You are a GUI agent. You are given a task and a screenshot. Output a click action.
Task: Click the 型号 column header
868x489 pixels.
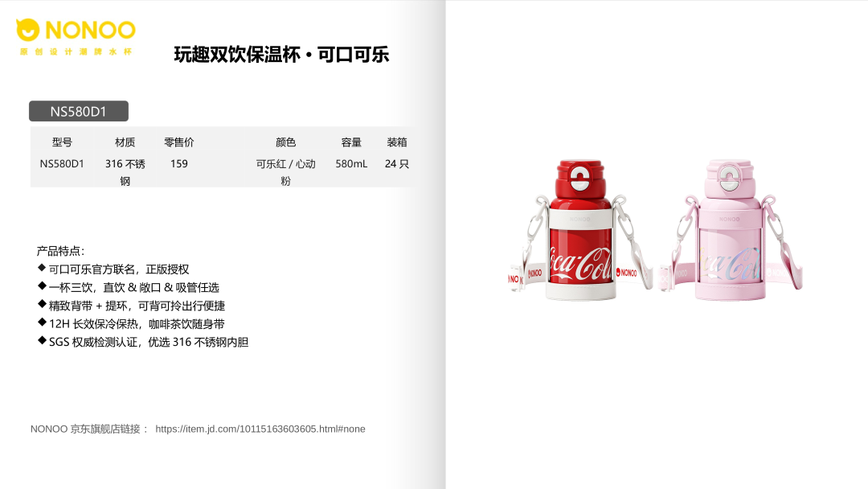[x=62, y=142]
